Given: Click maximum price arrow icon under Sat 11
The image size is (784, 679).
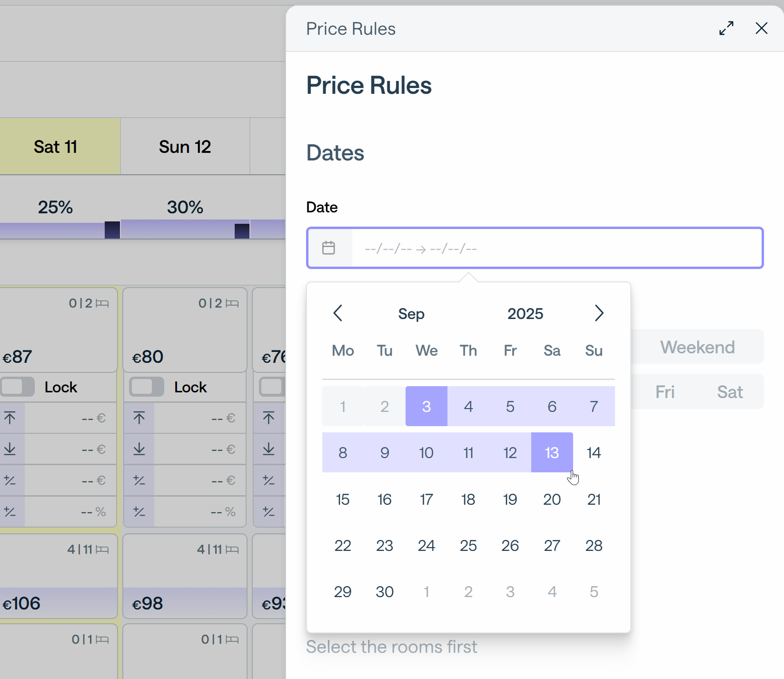Looking at the screenshot, I should tap(10, 418).
